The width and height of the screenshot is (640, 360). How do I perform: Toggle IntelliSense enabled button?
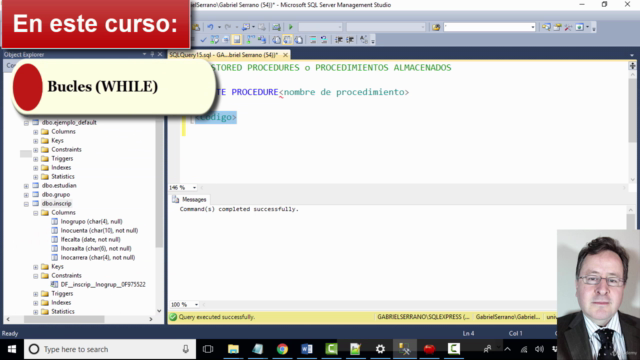click(237, 40)
